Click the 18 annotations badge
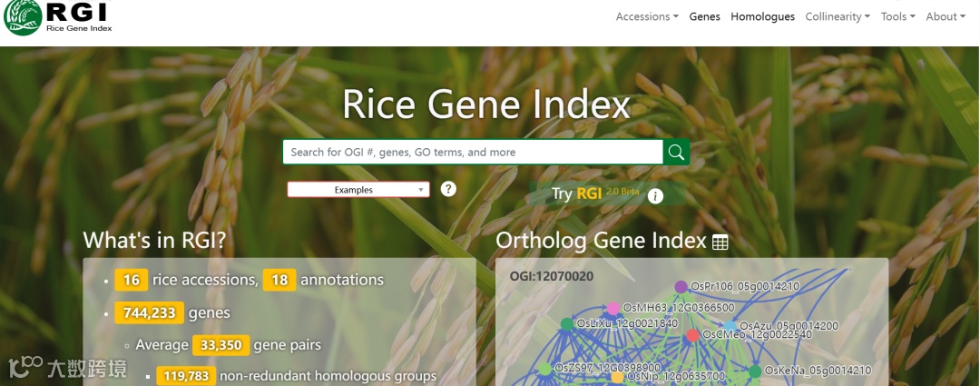980x386 pixels. [279, 280]
